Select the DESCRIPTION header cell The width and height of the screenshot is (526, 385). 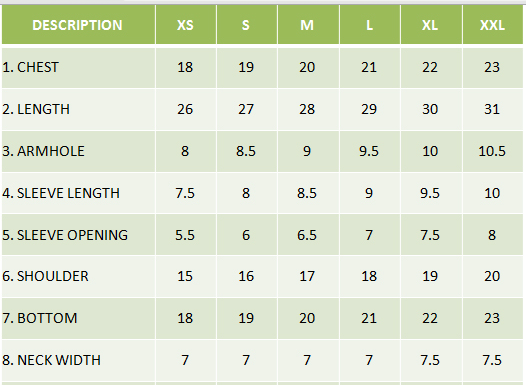(78, 25)
